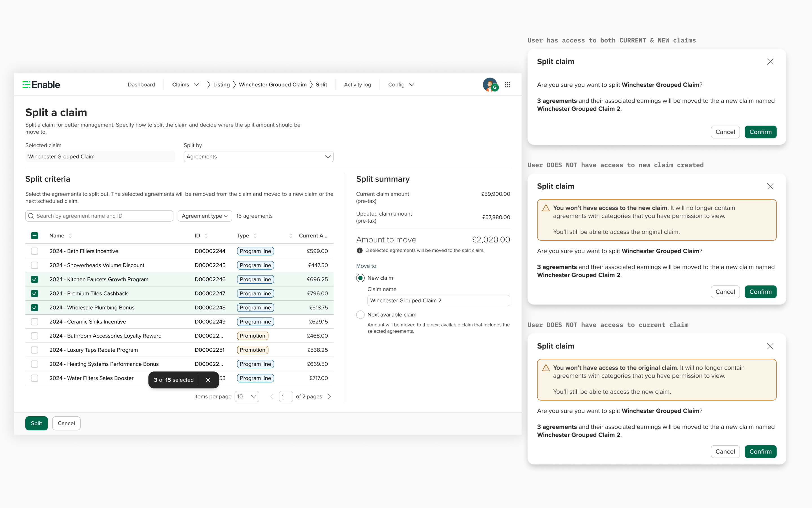Confirm in the first Split claim dialog
812x508 pixels.
(760, 132)
